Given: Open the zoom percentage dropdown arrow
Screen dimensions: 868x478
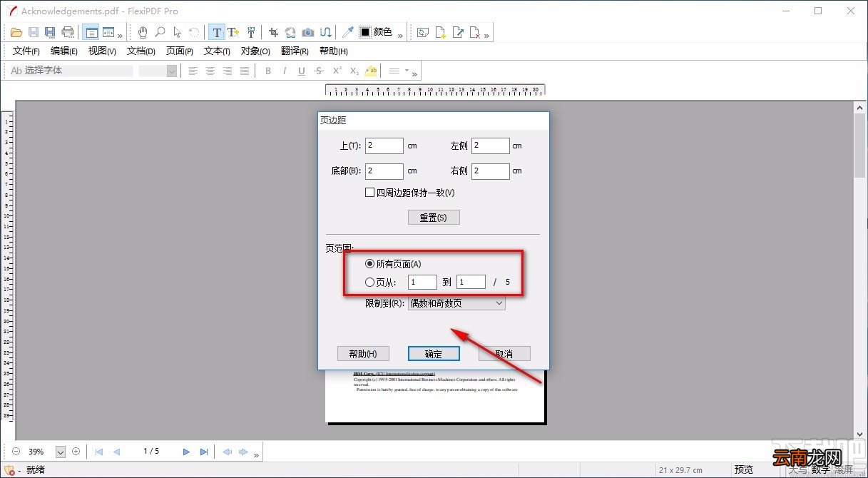Looking at the screenshot, I should click(x=60, y=452).
